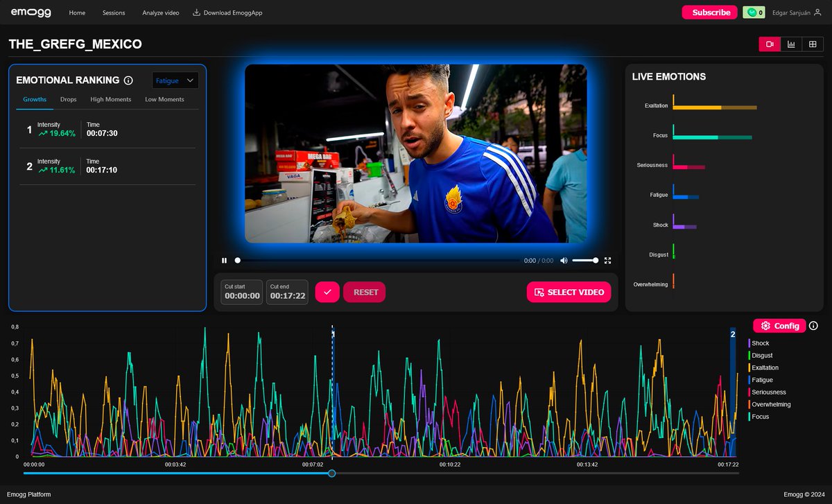Open the Fatigue emotion dropdown

tap(175, 80)
